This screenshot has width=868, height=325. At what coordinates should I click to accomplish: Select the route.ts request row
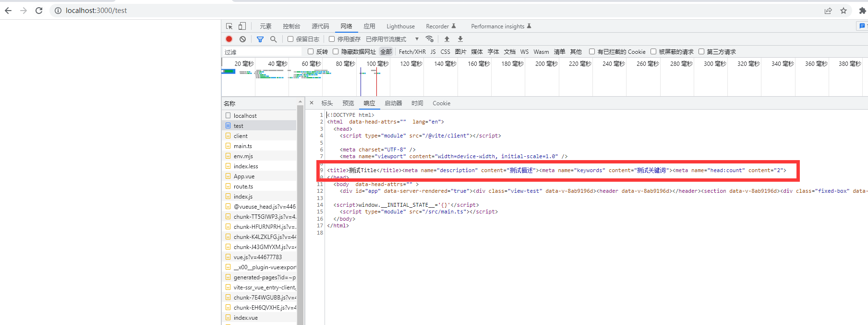[x=259, y=186]
